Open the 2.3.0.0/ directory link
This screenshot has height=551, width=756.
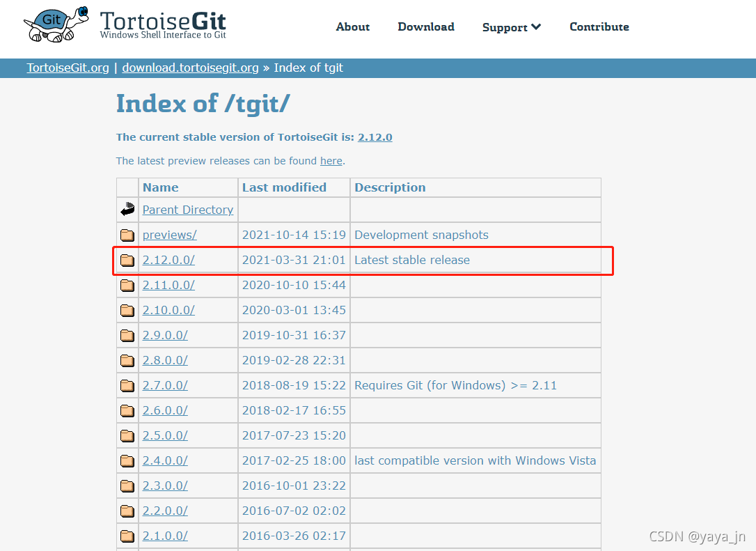(x=166, y=486)
